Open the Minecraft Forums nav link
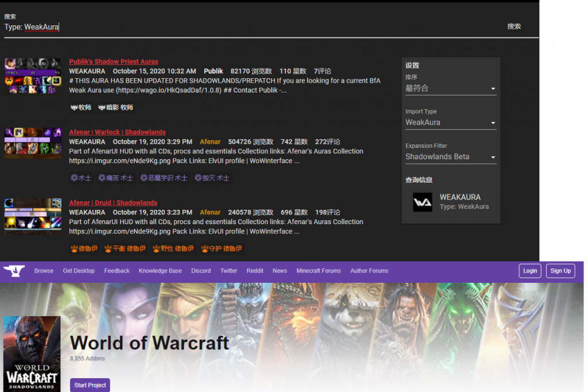This screenshot has height=392, width=588. (318, 271)
